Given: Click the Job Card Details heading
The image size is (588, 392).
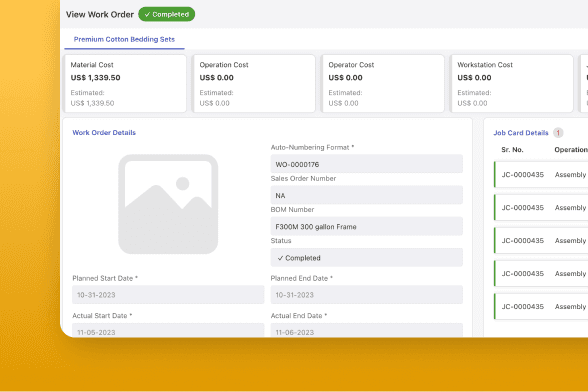Looking at the screenshot, I should tap(520, 133).
